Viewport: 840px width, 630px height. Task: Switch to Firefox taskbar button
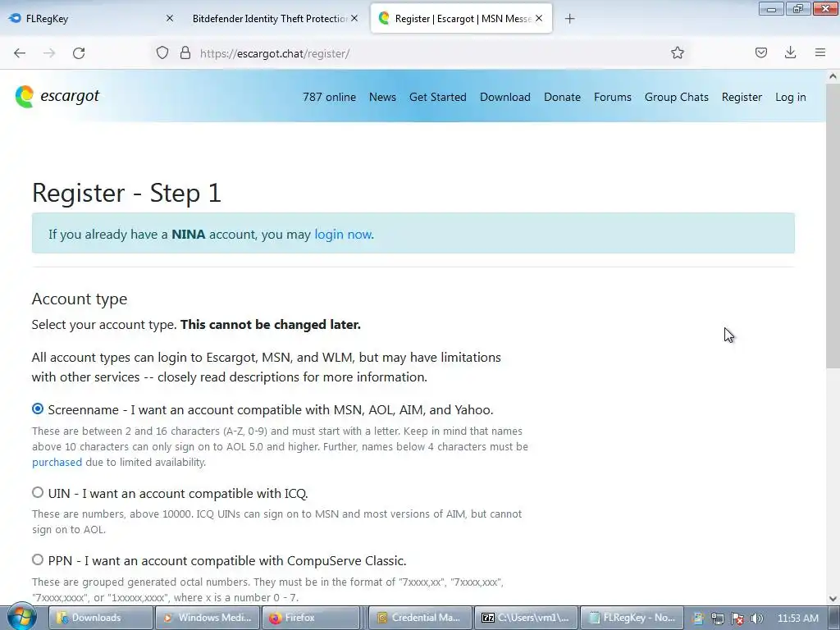point(313,618)
